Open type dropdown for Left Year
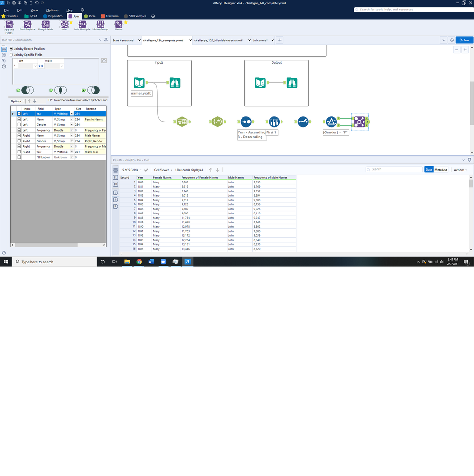 click(71, 114)
